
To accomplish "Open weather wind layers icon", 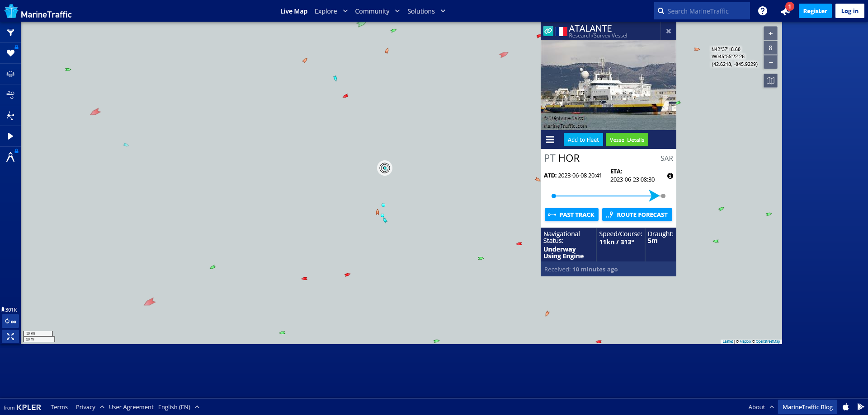I will (10, 95).
